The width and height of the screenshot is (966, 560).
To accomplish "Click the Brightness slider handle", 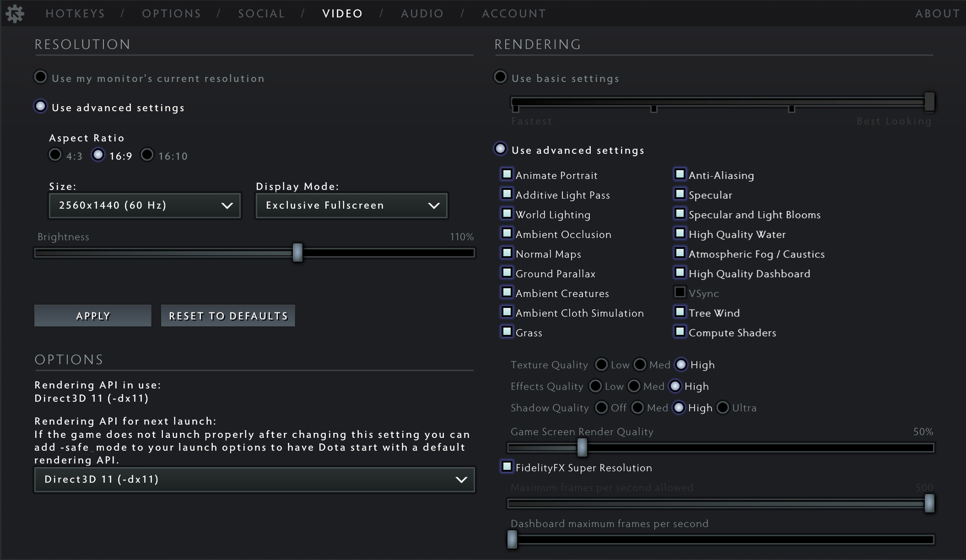I will [x=297, y=253].
